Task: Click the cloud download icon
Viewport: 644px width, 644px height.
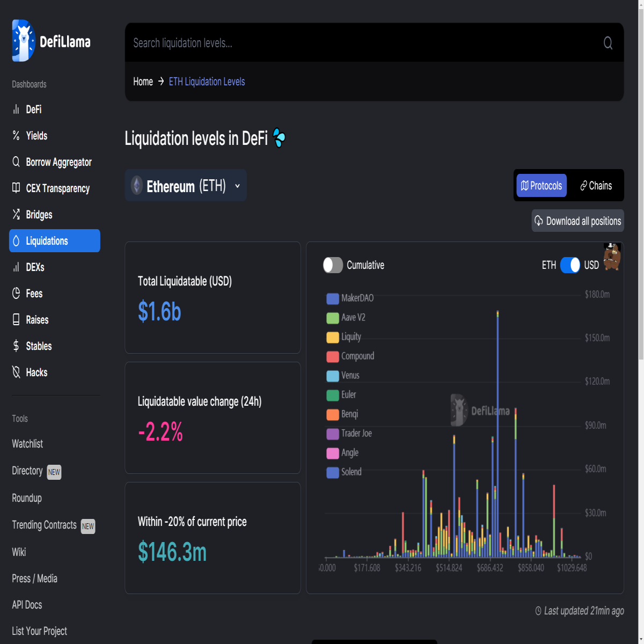Action: click(539, 221)
